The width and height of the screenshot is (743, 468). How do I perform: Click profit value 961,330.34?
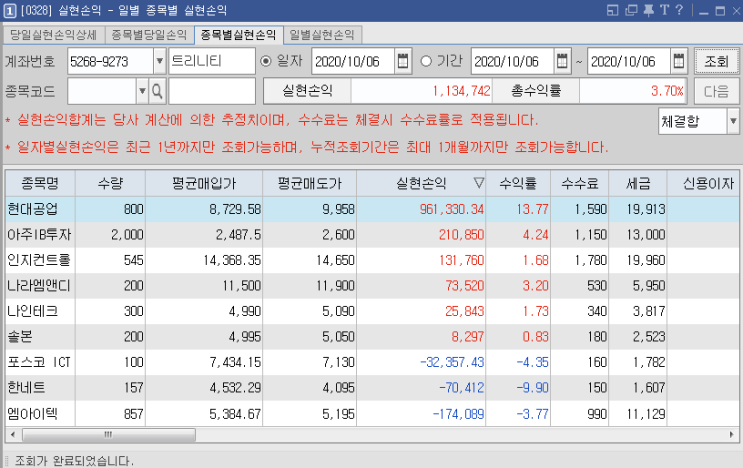point(452,209)
